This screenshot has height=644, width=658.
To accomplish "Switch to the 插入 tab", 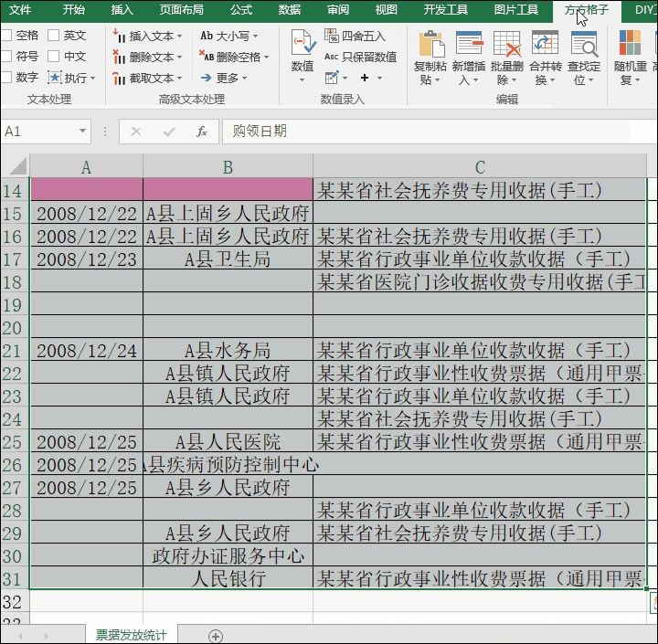I will [x=122, y=9].
